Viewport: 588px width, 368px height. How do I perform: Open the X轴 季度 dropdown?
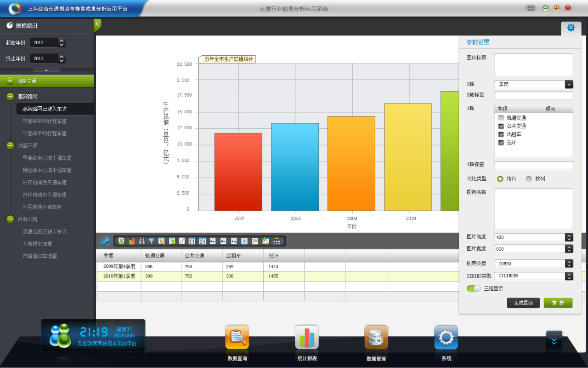click(569, 84)
